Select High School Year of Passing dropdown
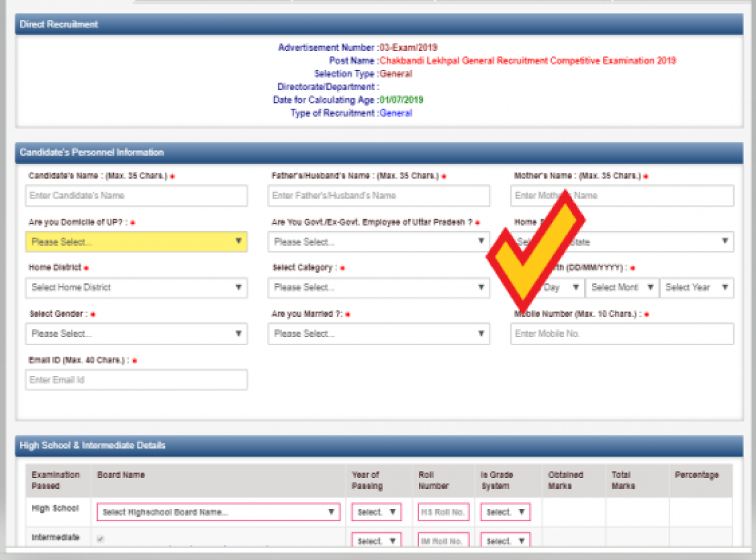The image size is (756, 560). [376, 512]
